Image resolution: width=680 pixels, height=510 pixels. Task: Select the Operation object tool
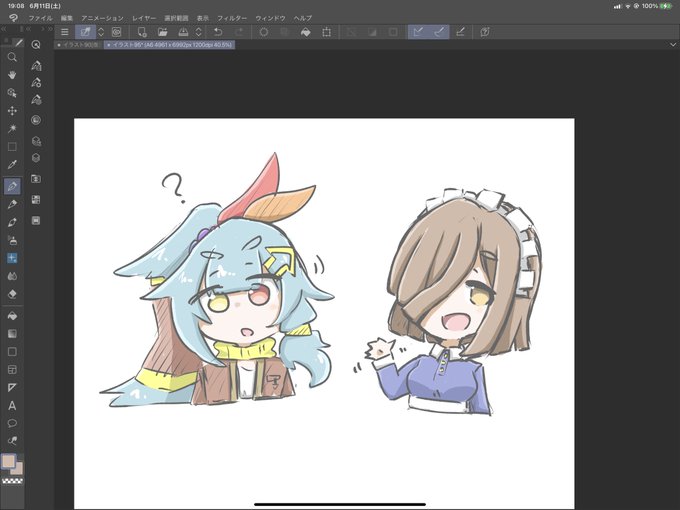tap(12, 93)
